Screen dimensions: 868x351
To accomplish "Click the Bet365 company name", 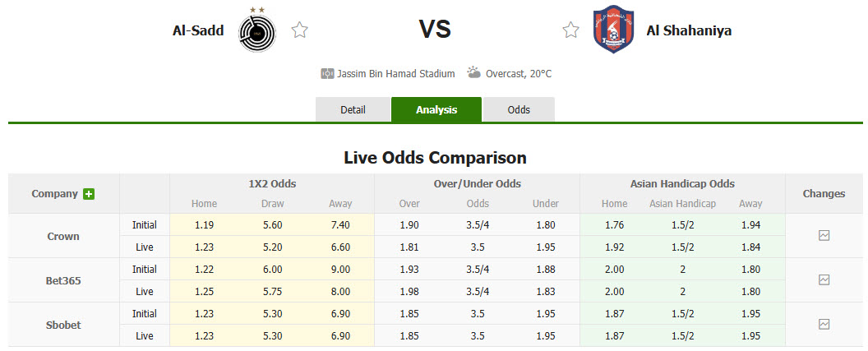I will click(x=63, y=280).
